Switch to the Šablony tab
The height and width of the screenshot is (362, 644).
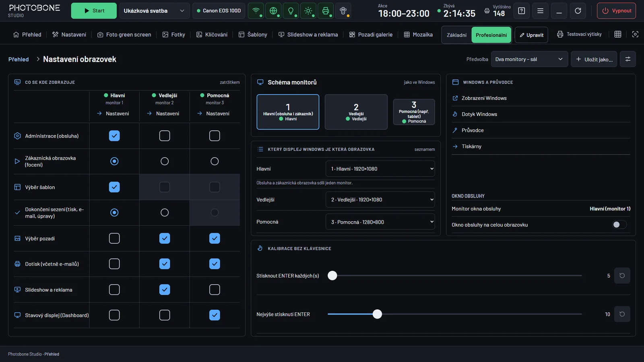253,35
